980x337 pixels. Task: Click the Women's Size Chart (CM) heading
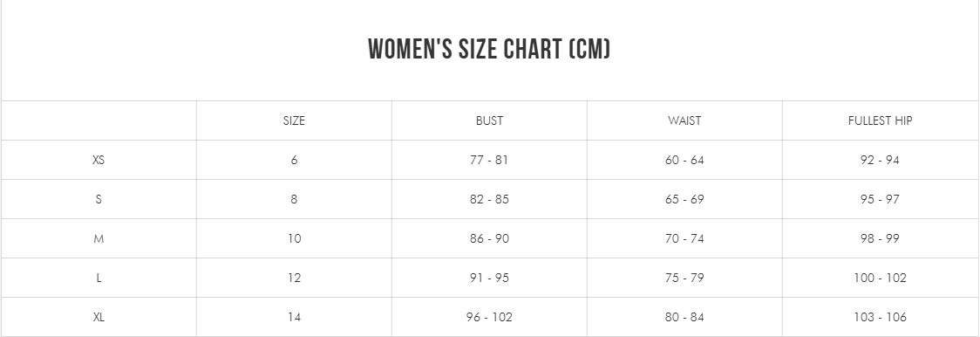489,49
